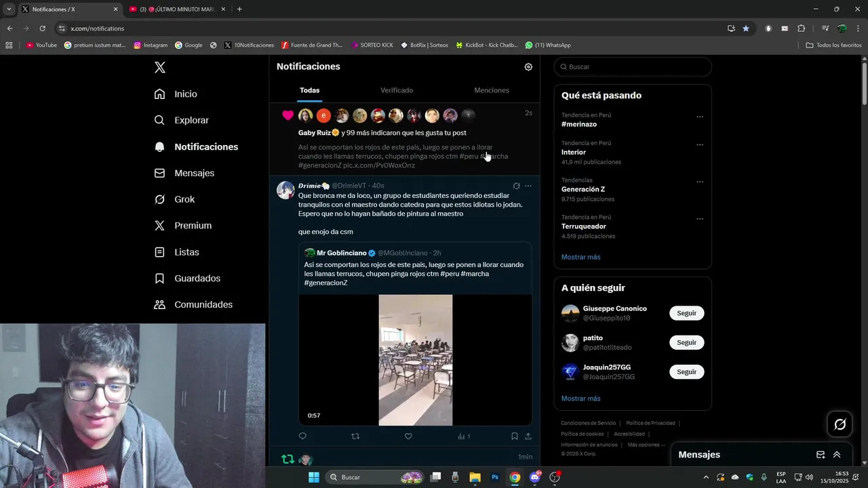
Task: Open new browser tab
Action: point(239,9)
